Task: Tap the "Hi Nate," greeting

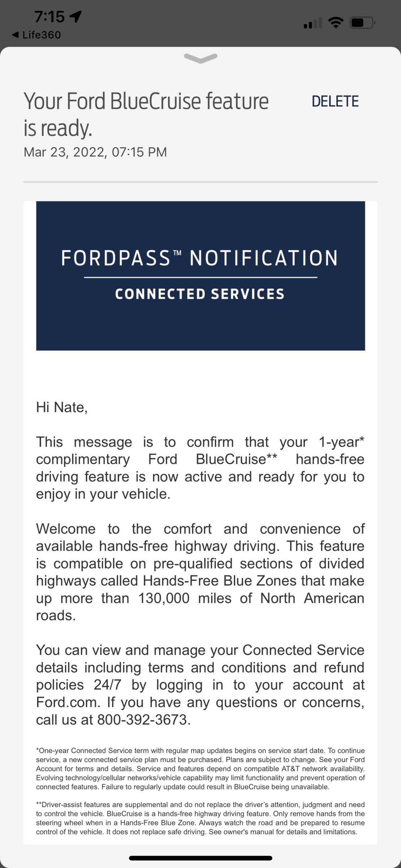Action: click(62, 407)
